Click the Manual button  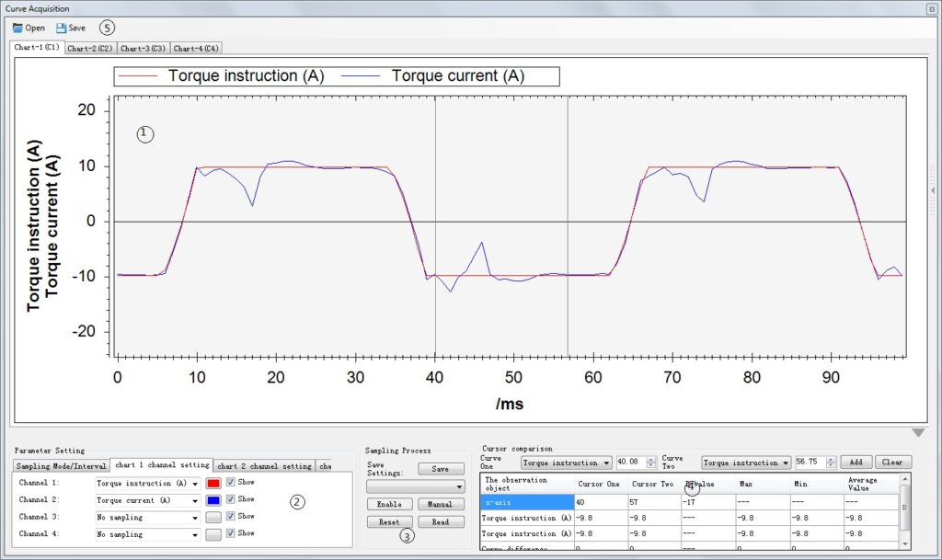441,504
